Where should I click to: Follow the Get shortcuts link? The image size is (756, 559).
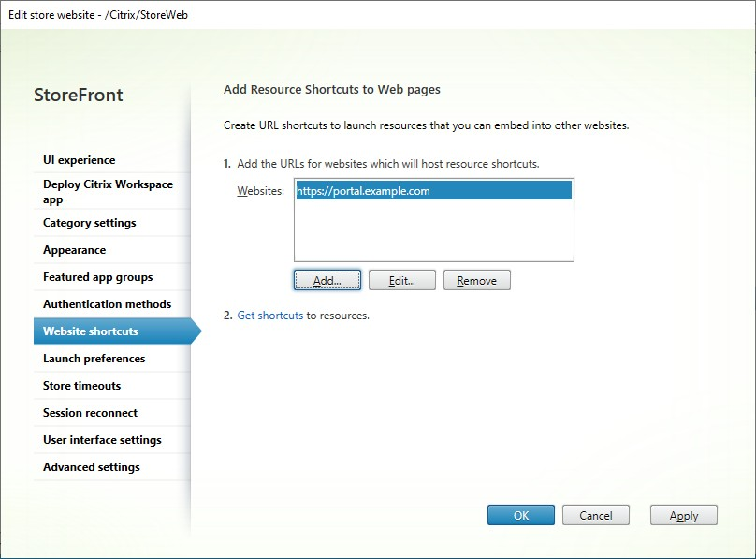pos(270,316)
